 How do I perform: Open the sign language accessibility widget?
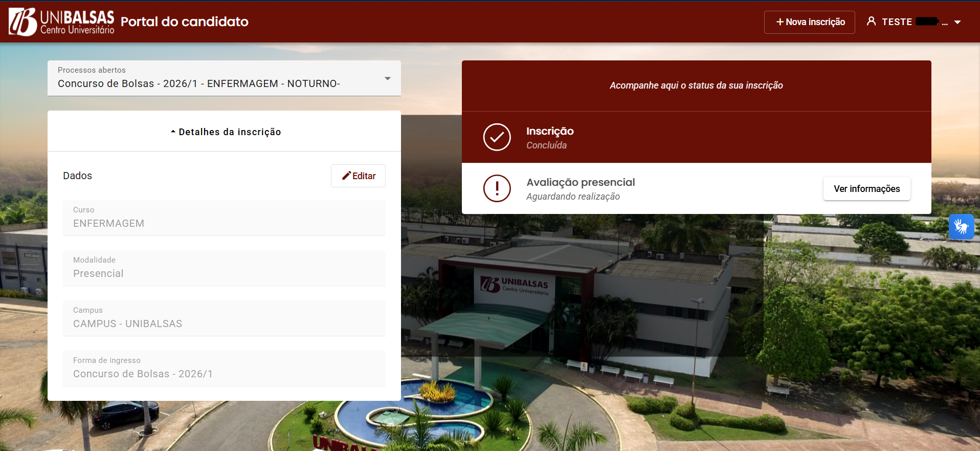961,227
